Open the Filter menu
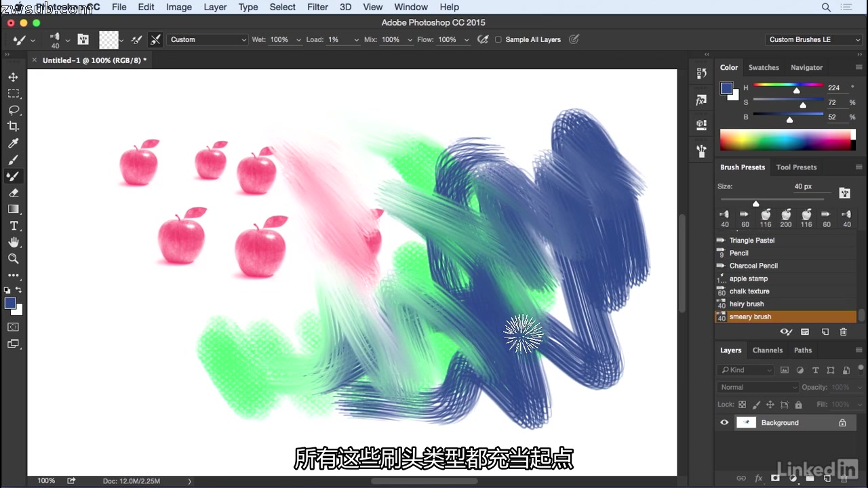This screenshot has width=868, height=488. [317, 7]
